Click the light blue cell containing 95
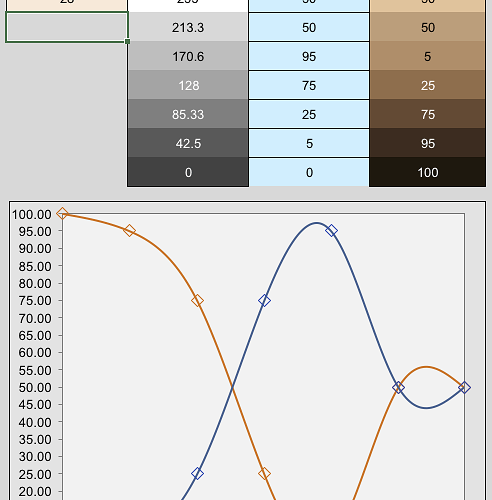The height and width of the screenshot is (500, 492). (x=309, y=56)
